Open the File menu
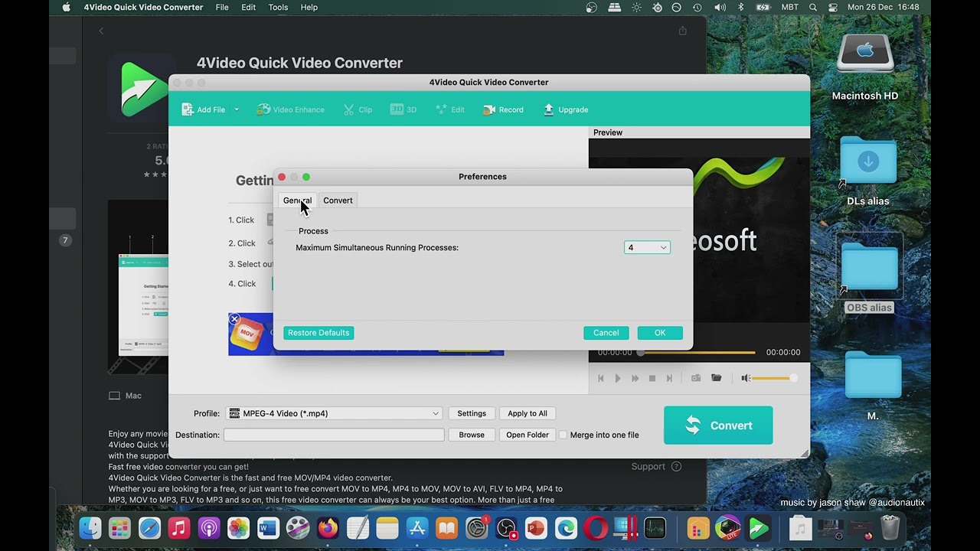The height and width of the screenshot is (551, 980). tap(222, 8)
